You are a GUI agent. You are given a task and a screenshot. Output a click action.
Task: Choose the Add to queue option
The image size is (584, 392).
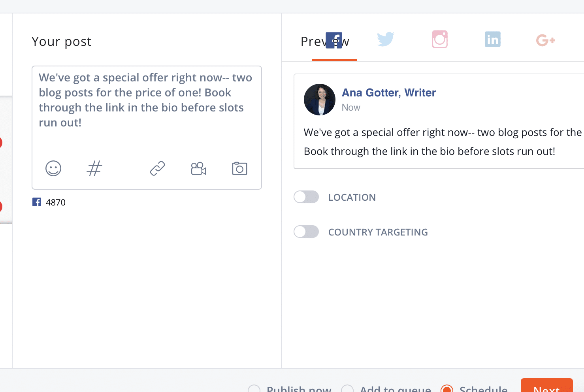[x=347, y=389]
